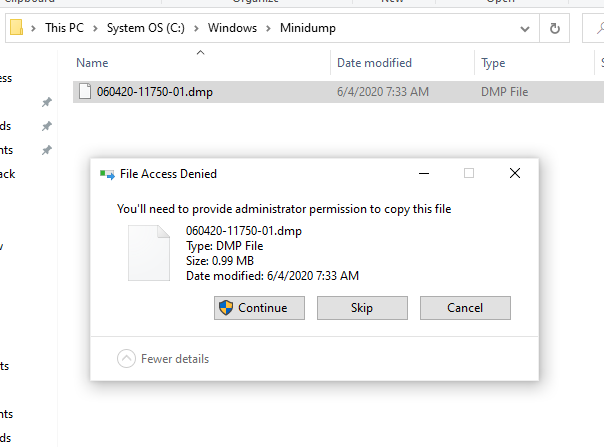Click first pin icon in quick access
The image size is (604, 447).
point(47,102)
